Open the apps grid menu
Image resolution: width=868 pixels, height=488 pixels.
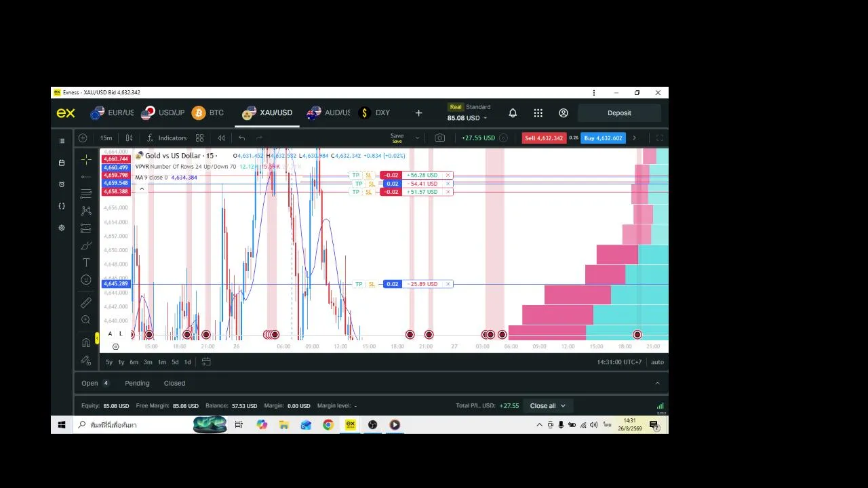coord(538,113)
